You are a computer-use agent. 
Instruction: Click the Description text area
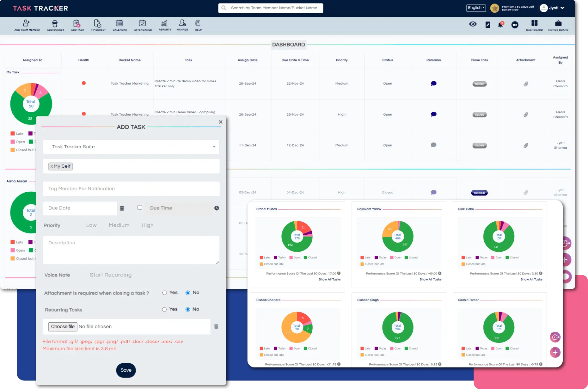pos(131,250)
